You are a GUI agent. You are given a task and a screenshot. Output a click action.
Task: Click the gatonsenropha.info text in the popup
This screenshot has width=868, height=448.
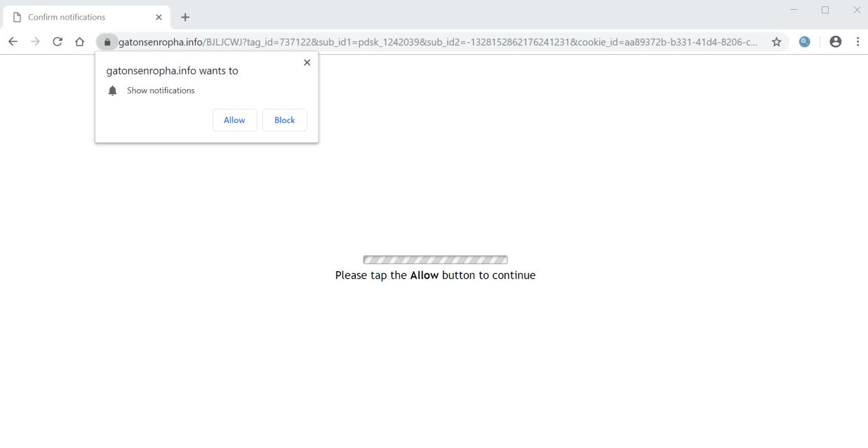pos(151,70)
